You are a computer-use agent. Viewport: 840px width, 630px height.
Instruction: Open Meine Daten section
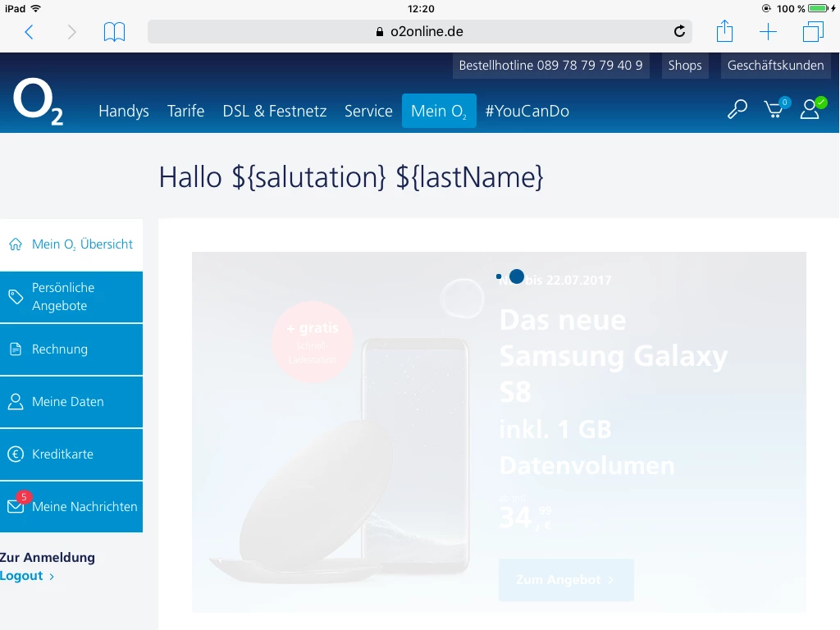(x=71, y=402)
